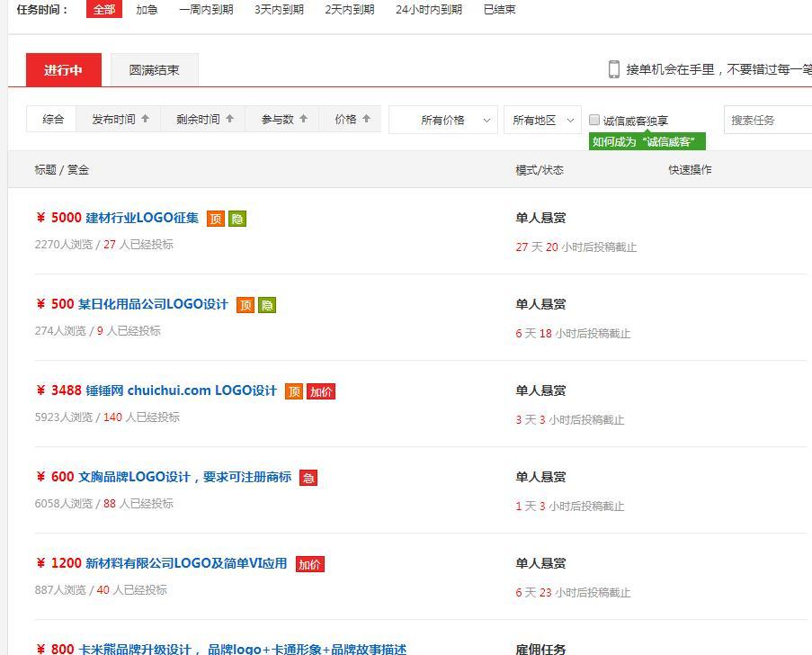Click the 隐 badge on 建材行业LOGO征集
The image size is (812, 655).
click(x=237, y=219)
